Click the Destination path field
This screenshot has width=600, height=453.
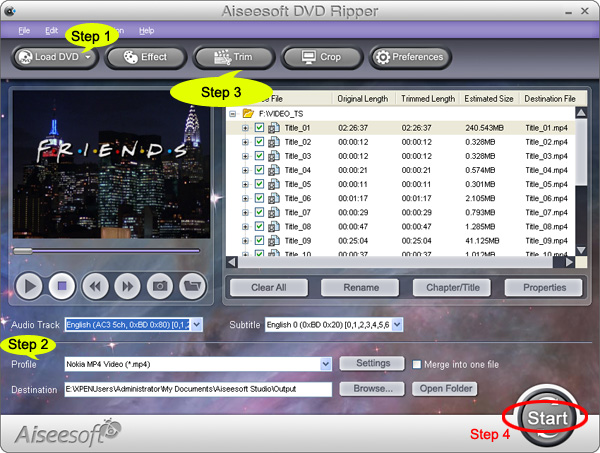point(198,389)
